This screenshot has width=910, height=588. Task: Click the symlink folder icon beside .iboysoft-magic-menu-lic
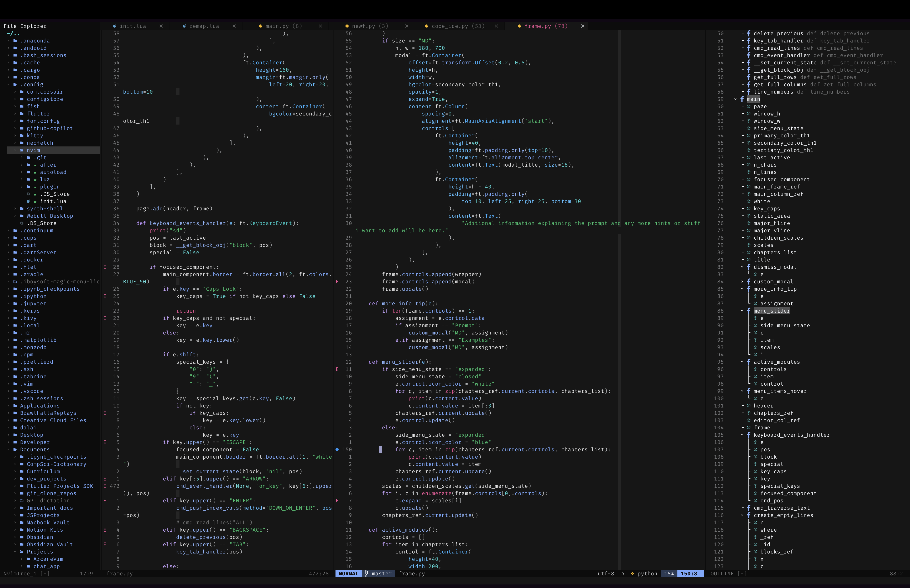(15, 281)
